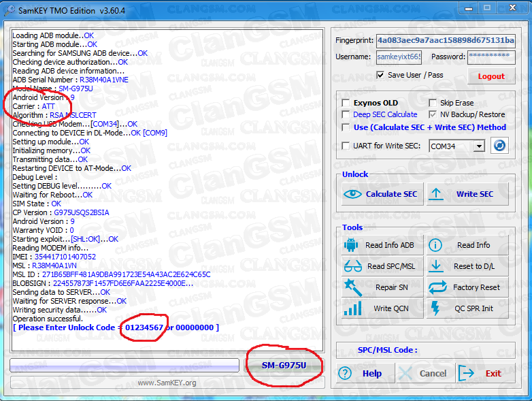Screen dimensions: 532x401
Task: Click the 'Algorithm : RSA MSLCERT' line
Action: click(x=54, y=115)
